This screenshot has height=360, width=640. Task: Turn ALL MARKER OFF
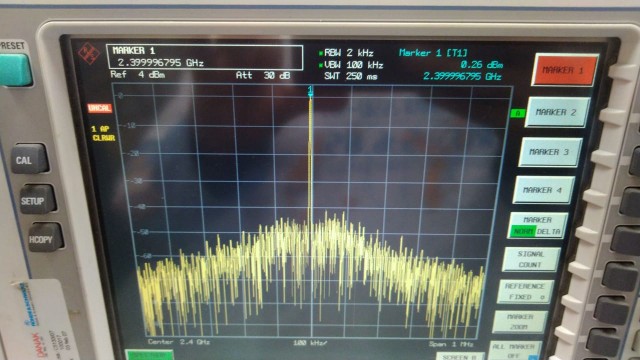514,350
